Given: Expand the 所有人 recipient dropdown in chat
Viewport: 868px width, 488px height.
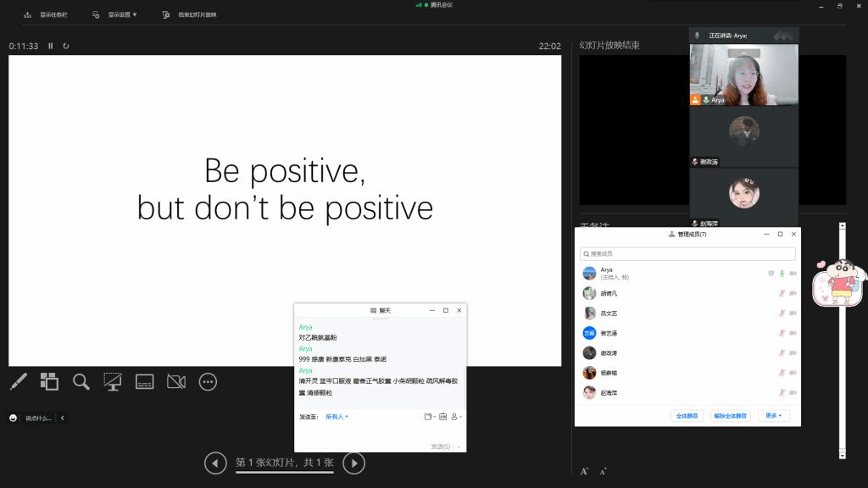Looking at the screenshot, I should tap(337, 417).
